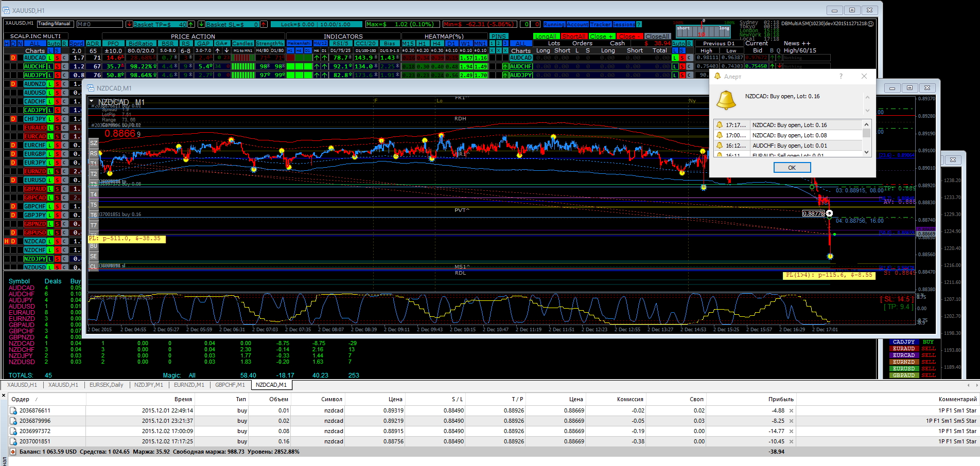The width and height of the screenshot is (980, 466).
Task: Click the smiley face icon at top right
Action: (871, 24)
